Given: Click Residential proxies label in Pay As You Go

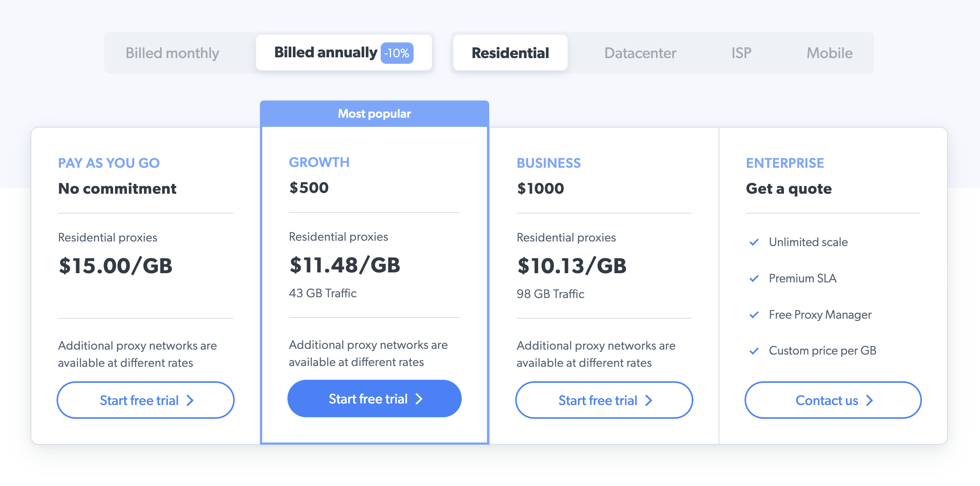Looking at the screenshot, I should pos(108,238).
